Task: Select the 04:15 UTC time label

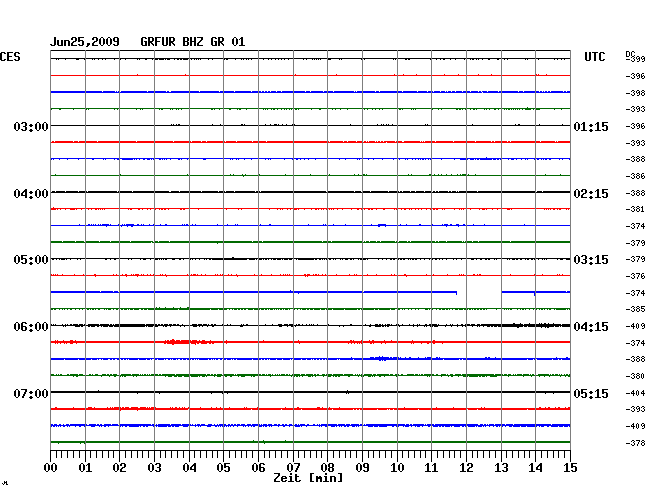Action: coord(591,327)
